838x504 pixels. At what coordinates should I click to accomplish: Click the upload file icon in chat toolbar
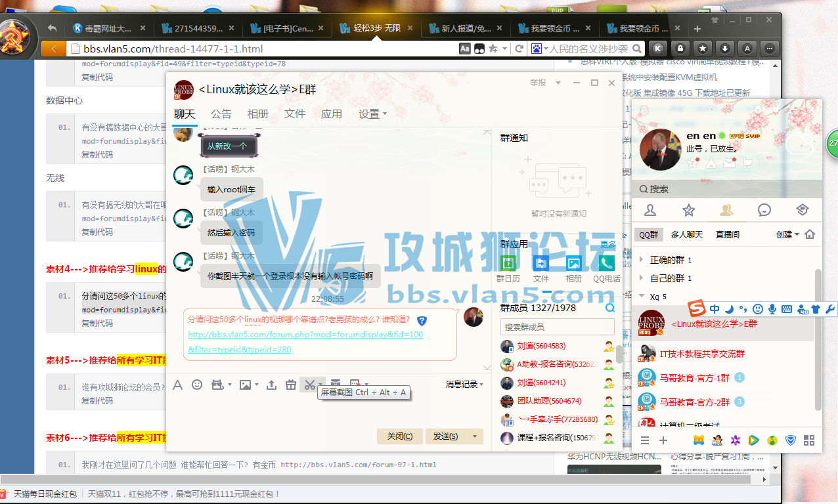click(271, 385)
